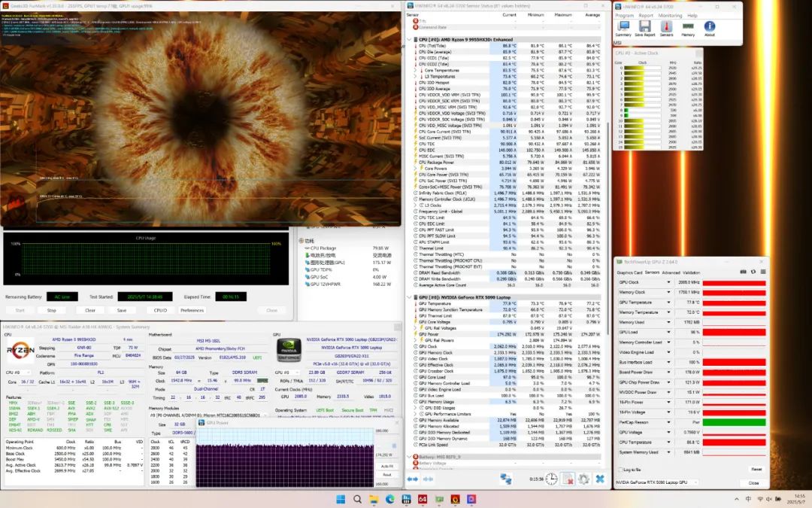Switch to the Advanced tab in GPU-Z
The height and width of the screenshot is (508, 812).
pyautogui.click(x=671, y=272)
